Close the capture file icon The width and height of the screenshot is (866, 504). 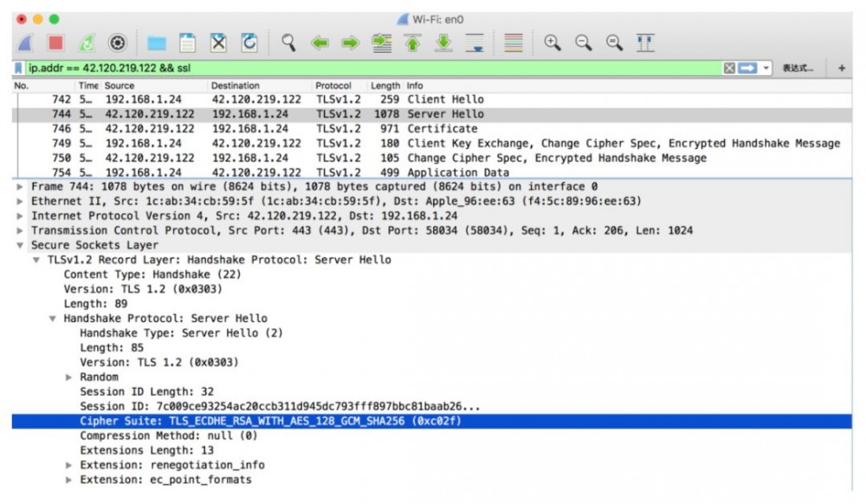point(219,43)
